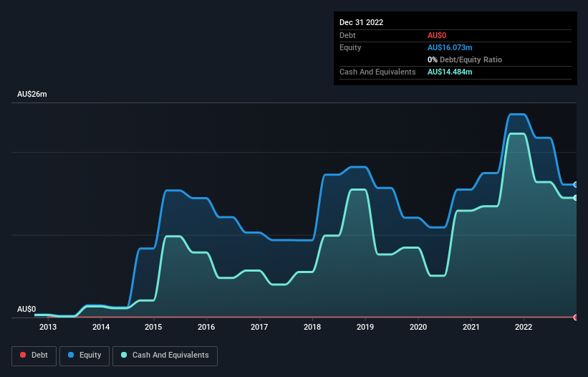Click the AU$14.484m cash value
The image size is (588, 377).
point(450,72)
